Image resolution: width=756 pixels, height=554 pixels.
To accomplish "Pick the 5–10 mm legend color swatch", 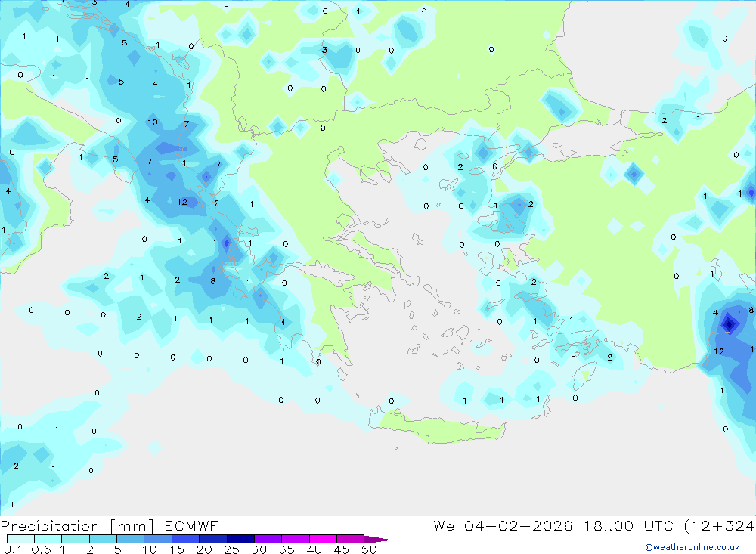I will [130, 539].
